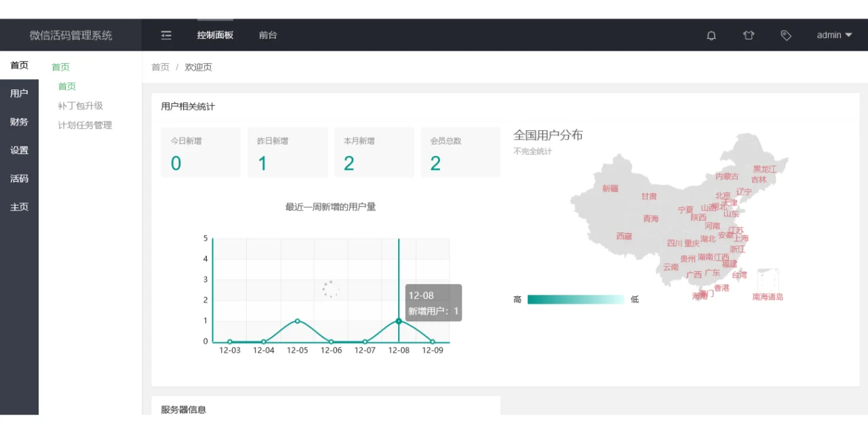Click the 用户相关统计 panel header
Image resolution: width=868 pixels, height=433 pixels.
coord(188,106)
